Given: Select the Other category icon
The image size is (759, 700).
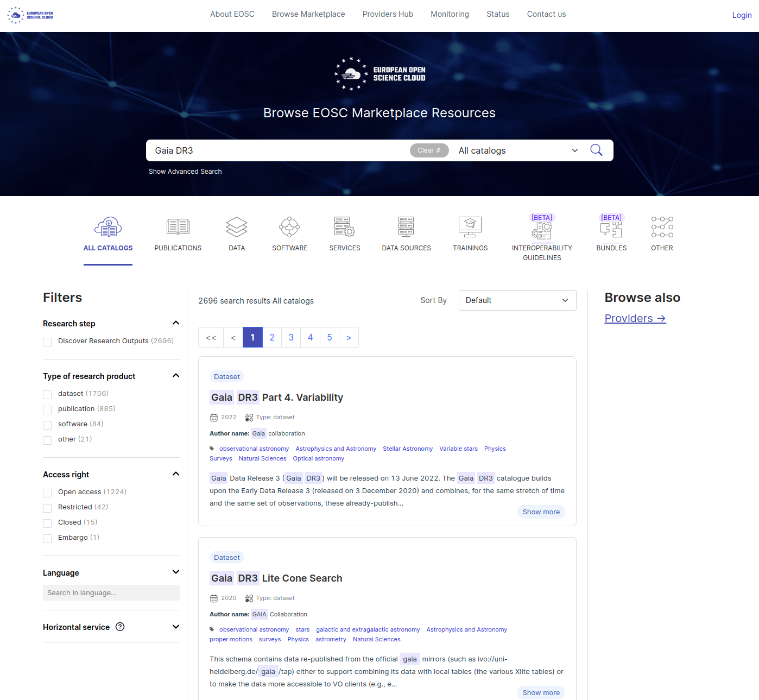Looking at the screenshot, I should pyautogui.click(x=662, y=227).
